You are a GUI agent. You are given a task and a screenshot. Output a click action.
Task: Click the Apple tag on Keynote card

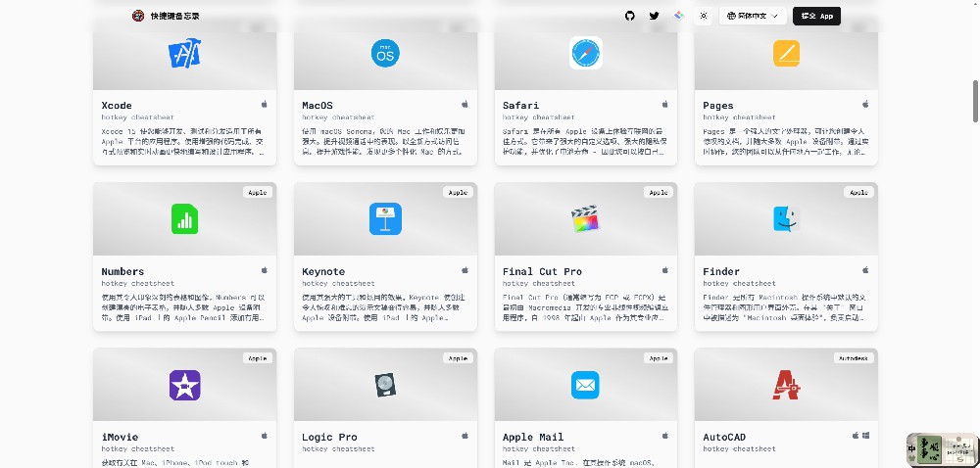[x=458, y=192]
